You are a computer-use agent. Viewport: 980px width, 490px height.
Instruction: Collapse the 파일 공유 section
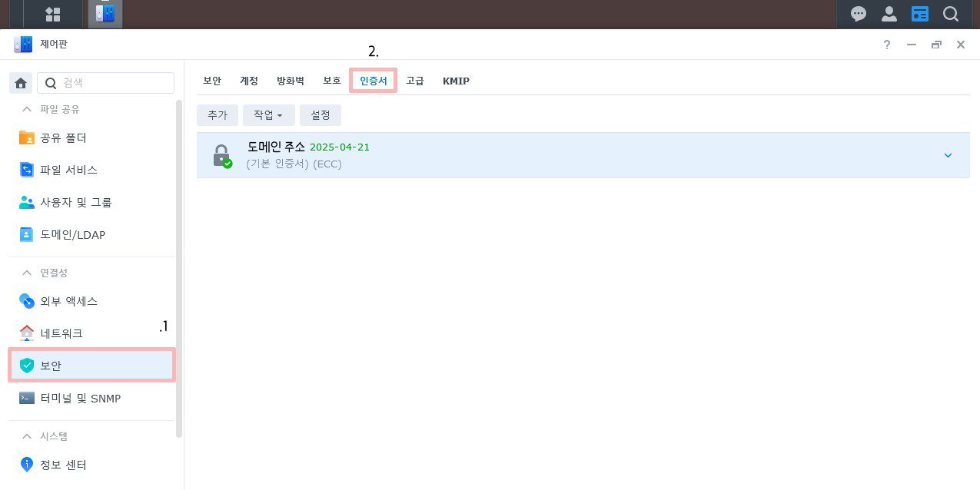(x=27, y=109)
